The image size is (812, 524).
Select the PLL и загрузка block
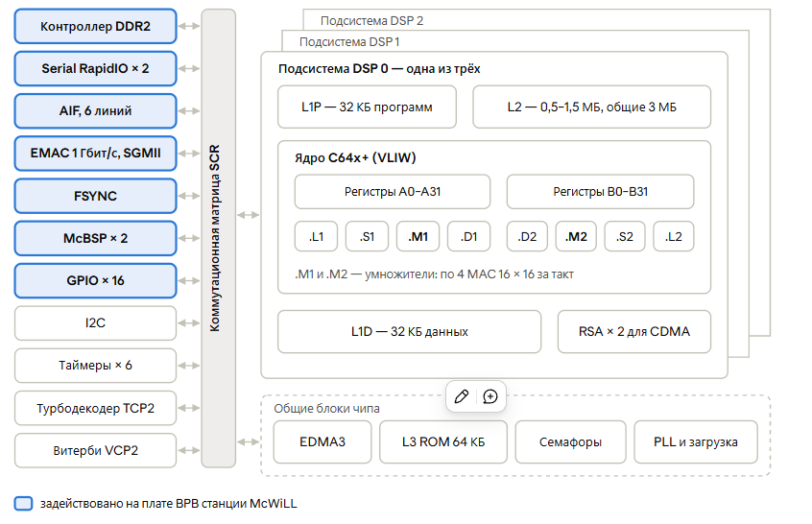coord(696,442)
